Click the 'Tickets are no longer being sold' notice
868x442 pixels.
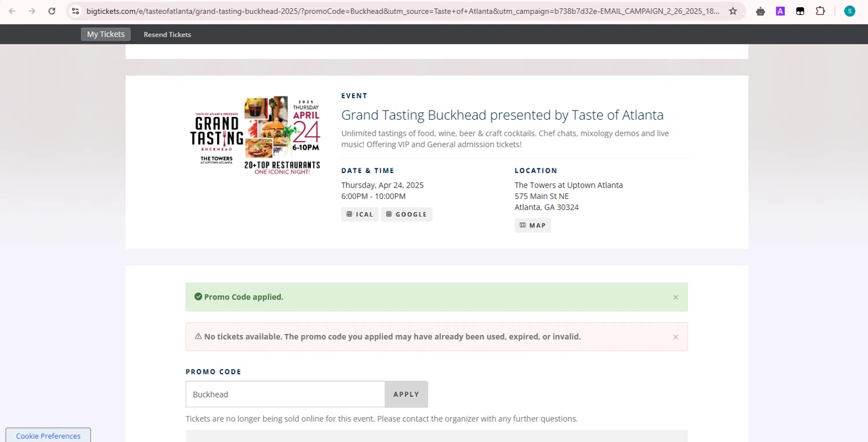point(381,418)
